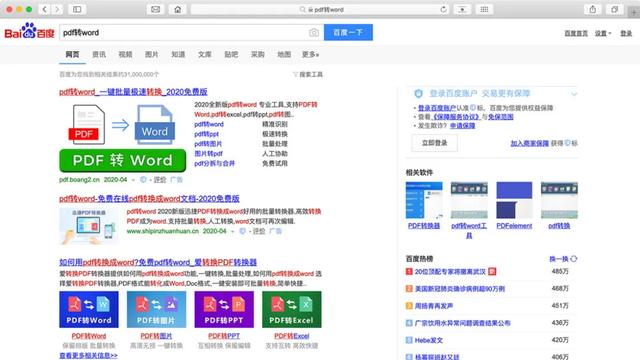Go forward with Safari's forward arrow

(58, 9)
